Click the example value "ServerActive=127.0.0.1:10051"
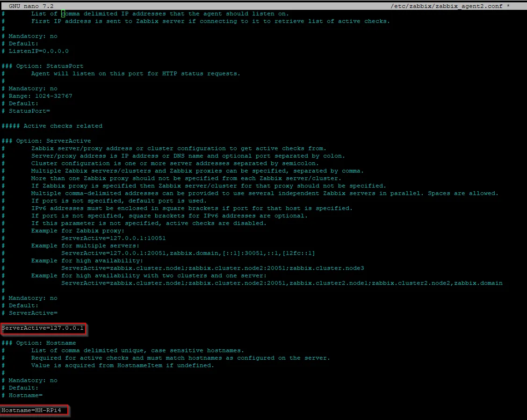Viewport: 527px width, 420px height. (x=113, y=238)
